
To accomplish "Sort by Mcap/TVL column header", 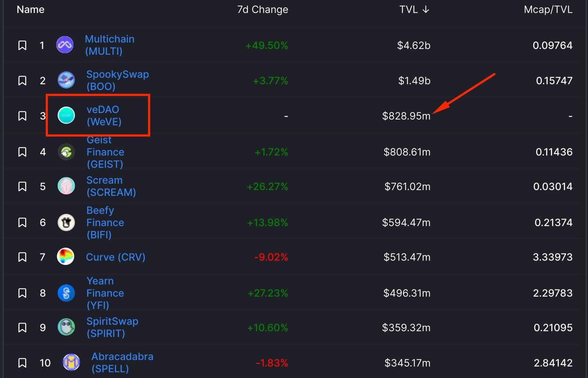I will 548,9.
